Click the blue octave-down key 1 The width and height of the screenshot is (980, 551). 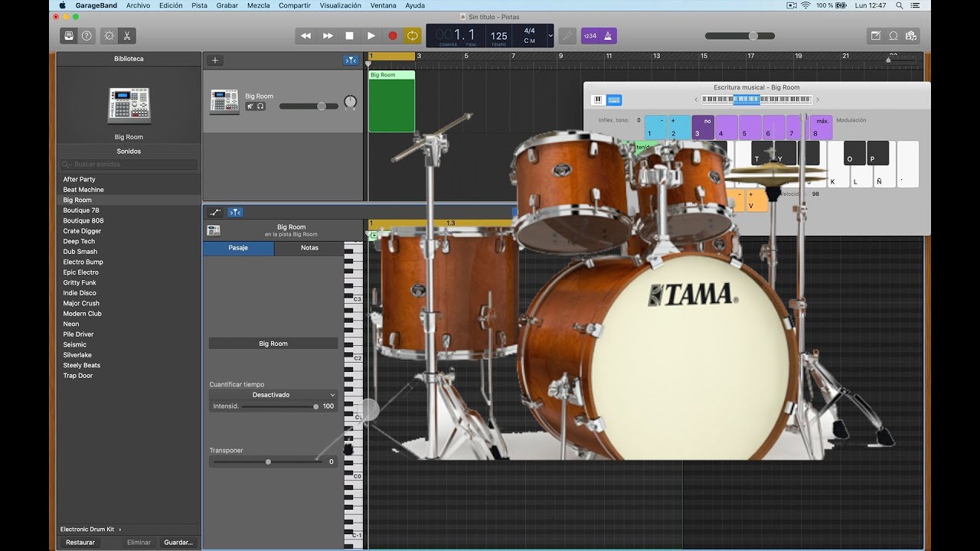coord(655,127)
